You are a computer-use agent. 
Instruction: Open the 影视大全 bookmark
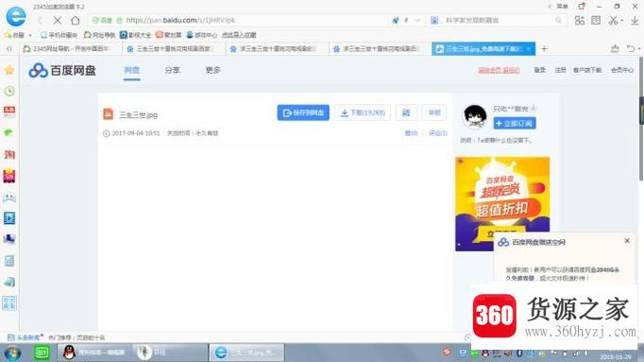[x=136, y=35]
